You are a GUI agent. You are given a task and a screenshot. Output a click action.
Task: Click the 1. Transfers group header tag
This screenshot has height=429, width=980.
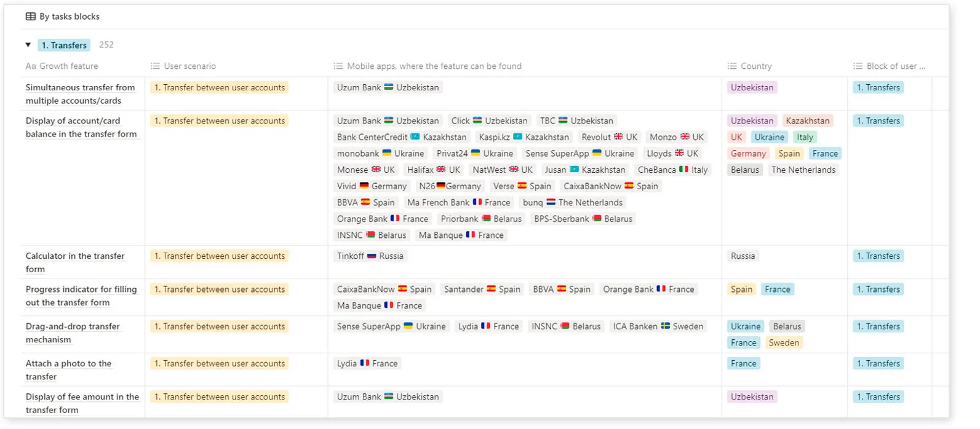pos(64,45)
